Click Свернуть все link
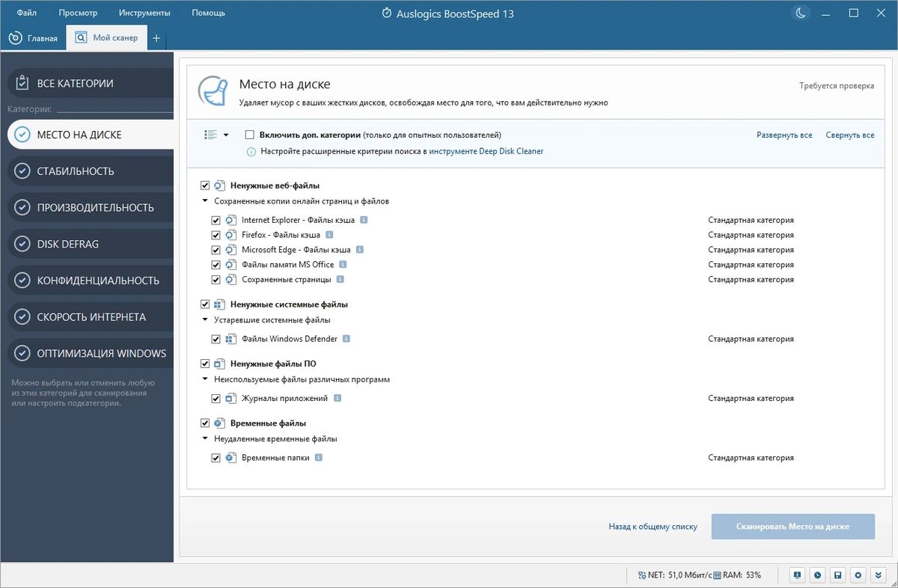The width and height of the screenshot is (898, 588). [850, 135]
